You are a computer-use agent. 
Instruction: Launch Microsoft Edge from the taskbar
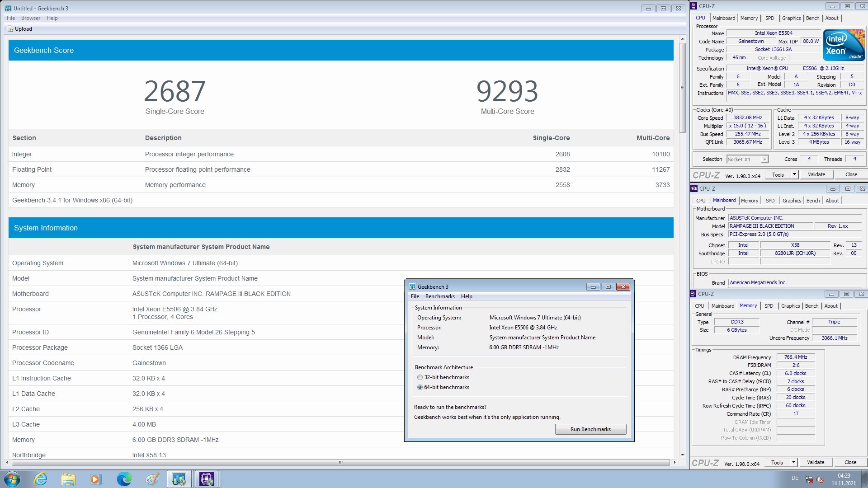[x=124, y=479]
